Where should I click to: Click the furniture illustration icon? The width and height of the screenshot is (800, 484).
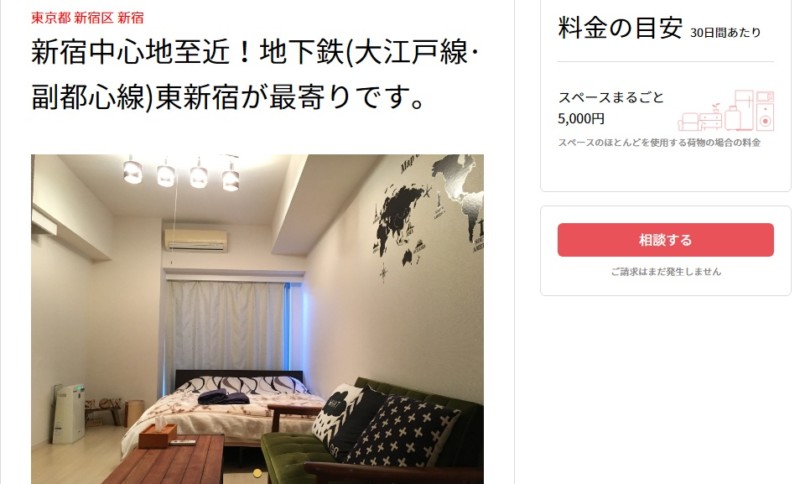[x=726, y=110]
